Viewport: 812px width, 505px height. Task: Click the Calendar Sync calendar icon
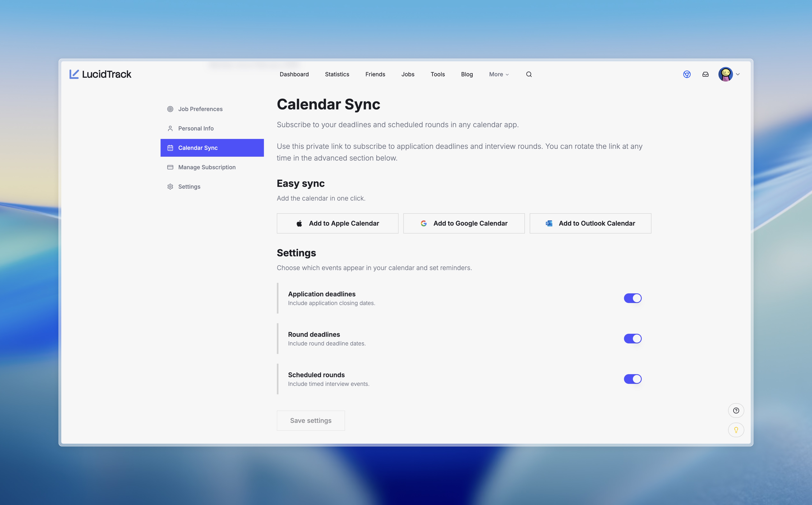[x=170, y=148]
